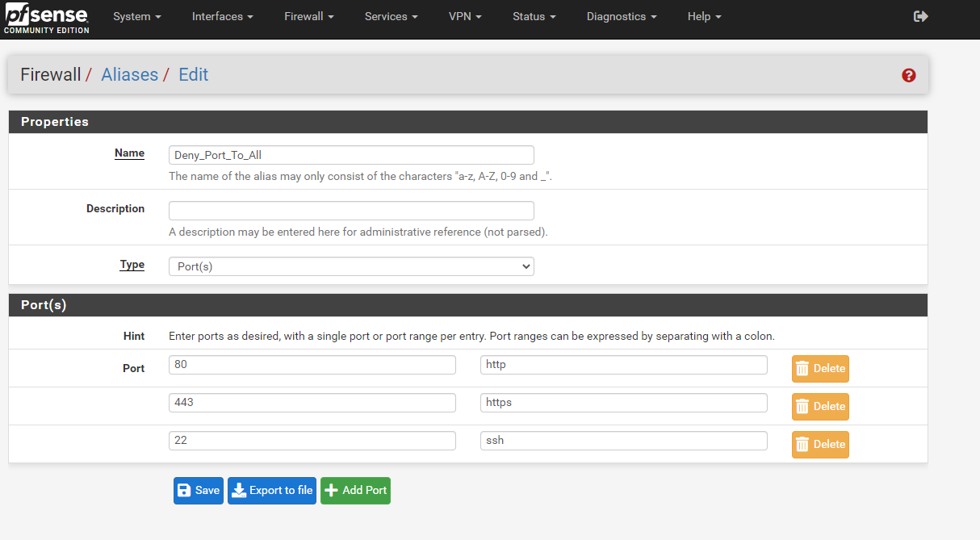Click the Firewall breadcrumb text
The image size is (980, 540).
pos(51,75)
